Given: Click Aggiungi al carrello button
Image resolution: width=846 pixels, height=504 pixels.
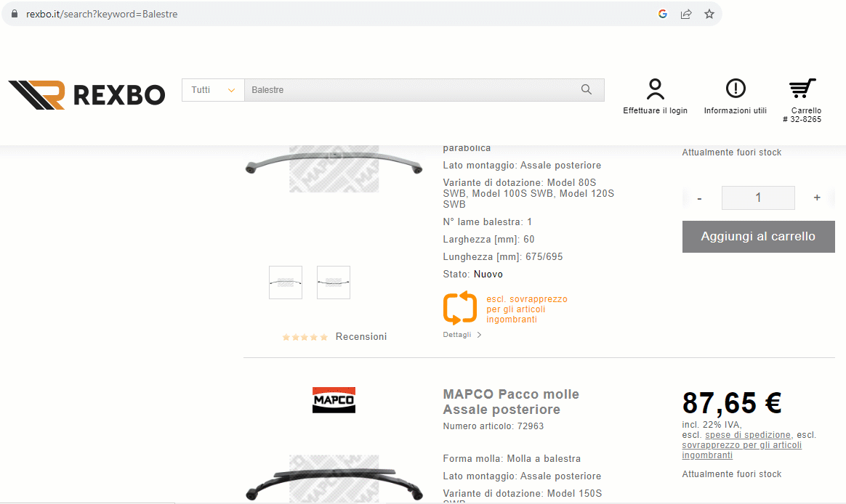Looking at the screenshot, I should 758,237.
